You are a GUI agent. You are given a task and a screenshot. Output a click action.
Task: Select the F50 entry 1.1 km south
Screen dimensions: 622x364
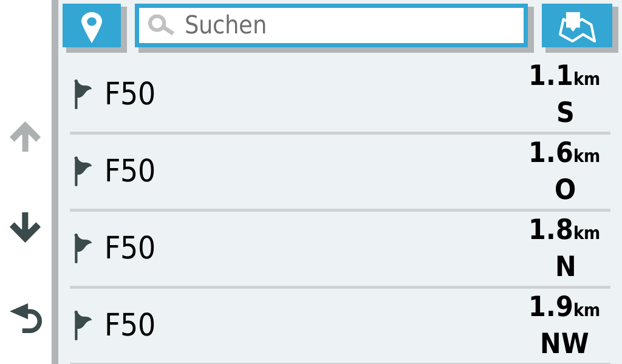coord(304,95)
